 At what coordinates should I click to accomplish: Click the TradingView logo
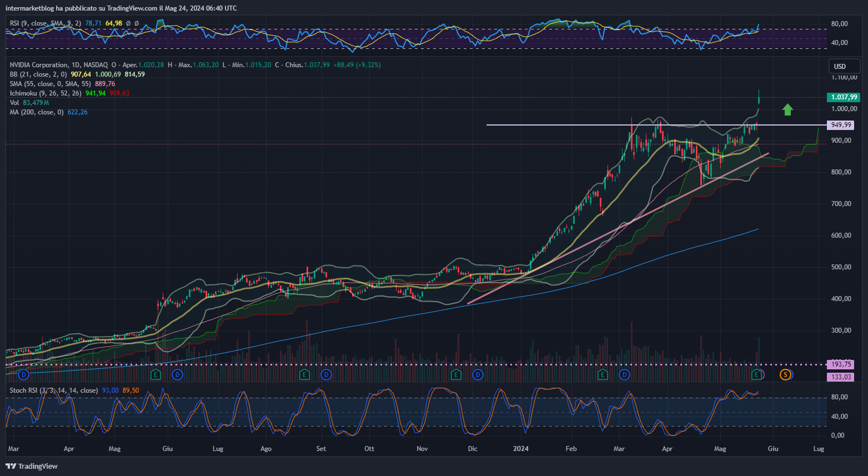[32, 466]
